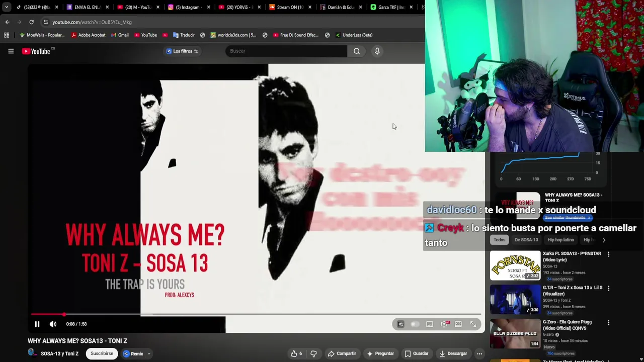Screen dimensions: 644x362
Task: Switch to the Instagram browser tab
Action: click(188, 7)
